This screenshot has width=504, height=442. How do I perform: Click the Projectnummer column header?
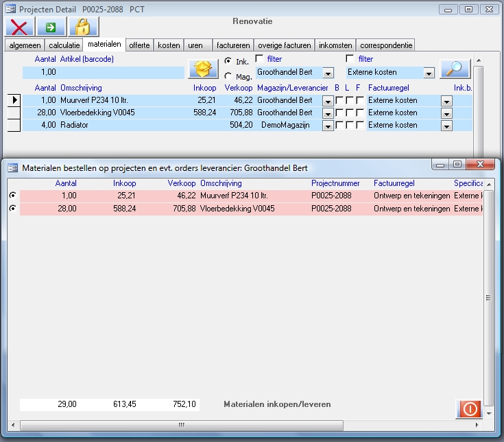coord(335,183)
